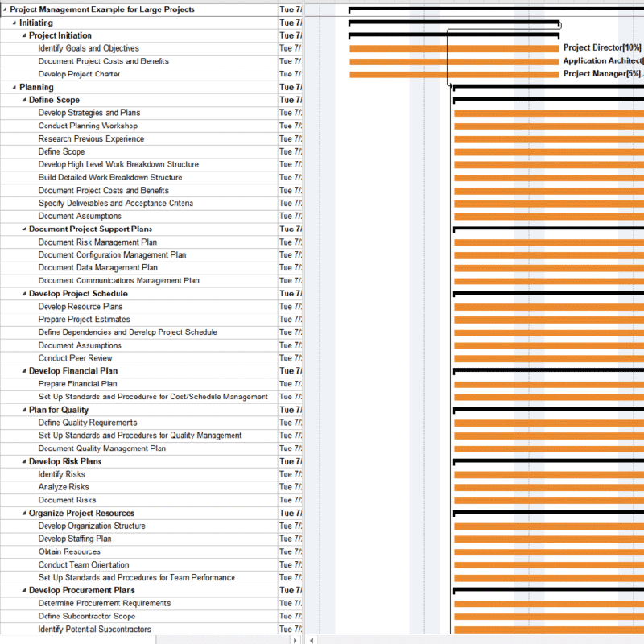Select the Conduct Planning Workshop task
This screenshot has width=644, height=644.
(x=88, y=126)
